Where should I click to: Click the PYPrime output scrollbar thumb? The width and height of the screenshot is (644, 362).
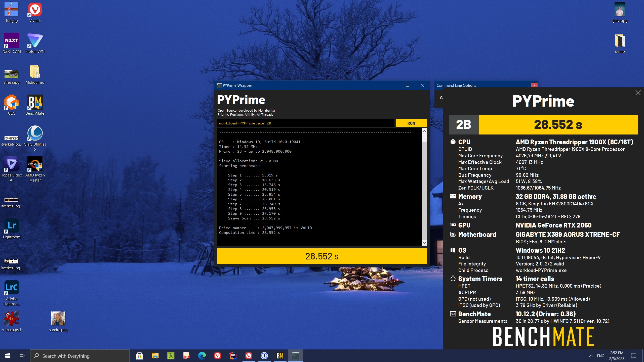click(424, 191)
